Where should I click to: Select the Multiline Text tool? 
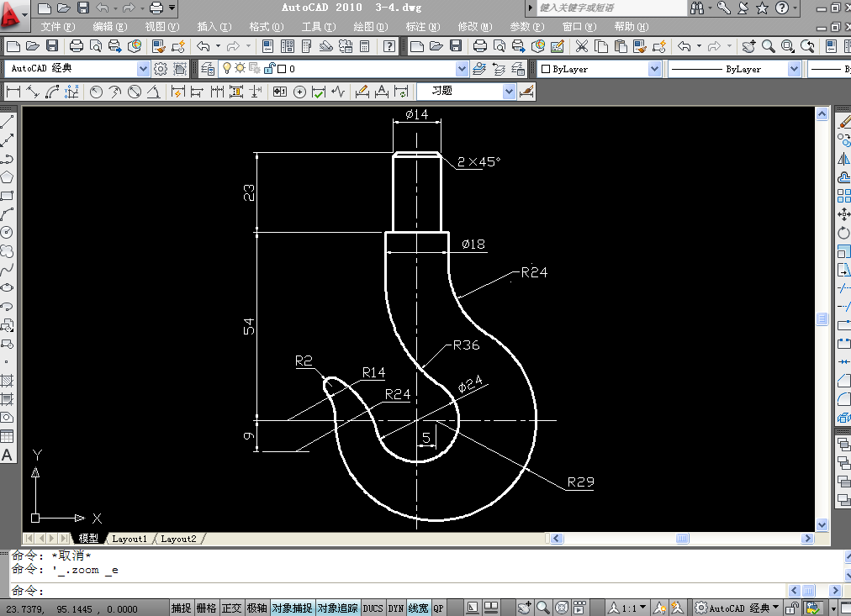[x=7, y=455]
